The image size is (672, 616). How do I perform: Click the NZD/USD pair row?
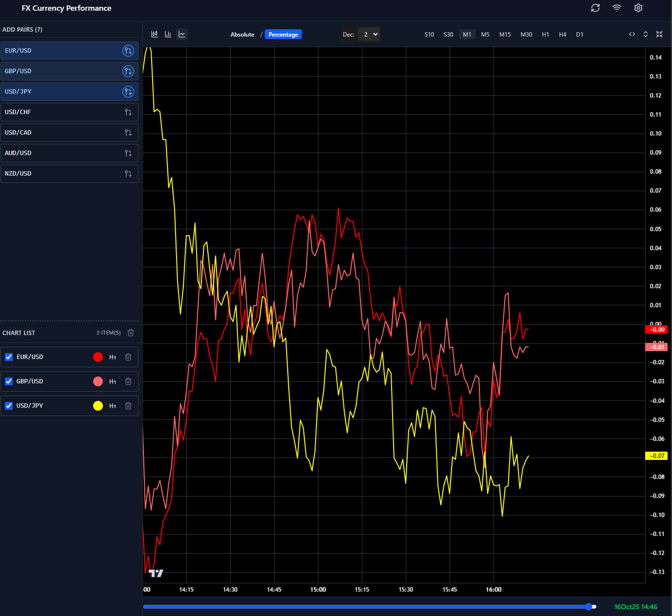(69, 174)
